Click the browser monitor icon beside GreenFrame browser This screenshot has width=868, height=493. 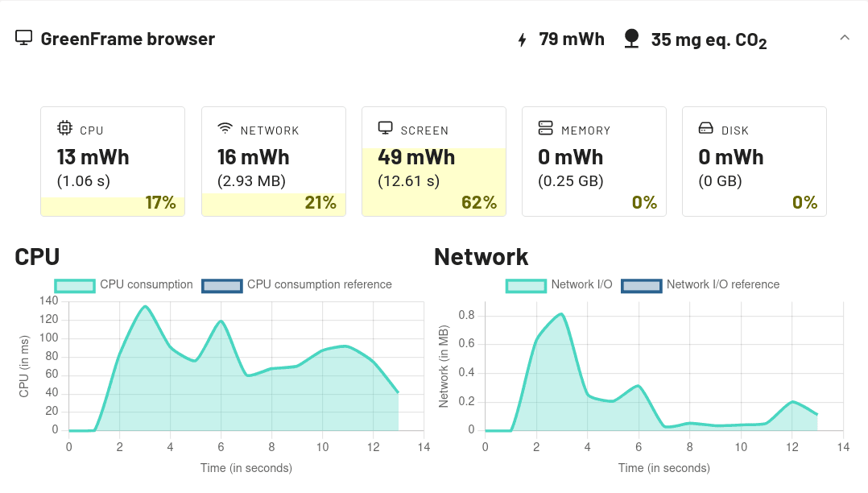pos(23,37)
